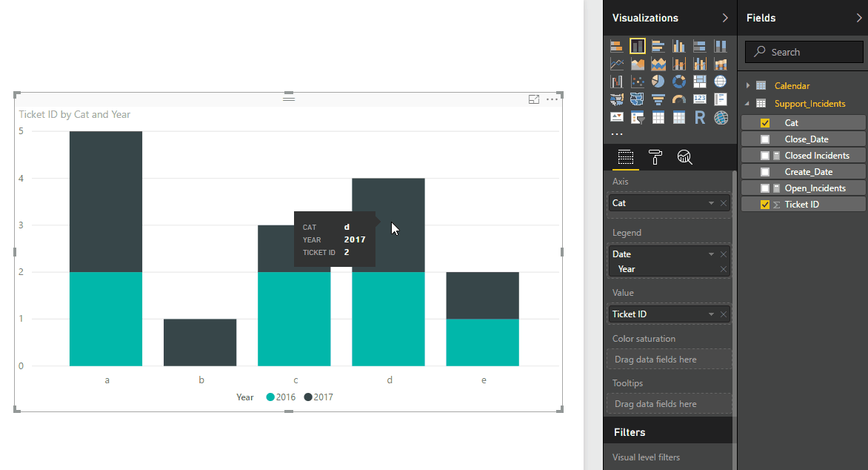Collapse the Visualizations pane chevron
The image size is (868, 470).
pyautogui.click(x=724, y=18)
